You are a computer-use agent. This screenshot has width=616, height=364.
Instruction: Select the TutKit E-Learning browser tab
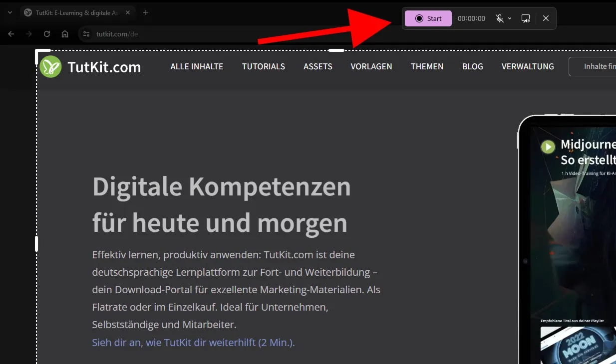click(77, 12)
